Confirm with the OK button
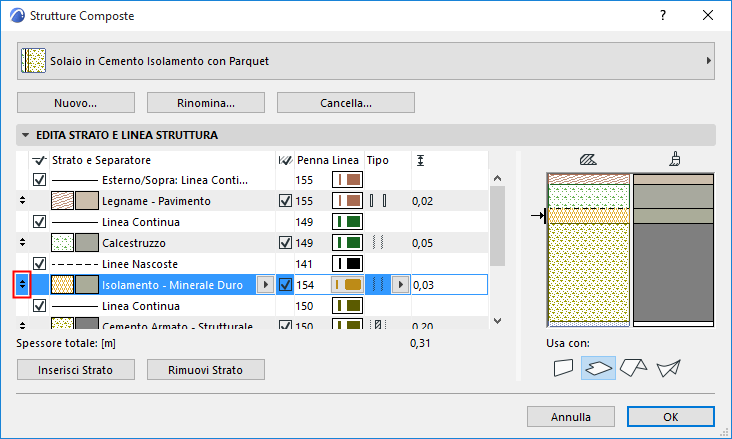 click(671, 417)
